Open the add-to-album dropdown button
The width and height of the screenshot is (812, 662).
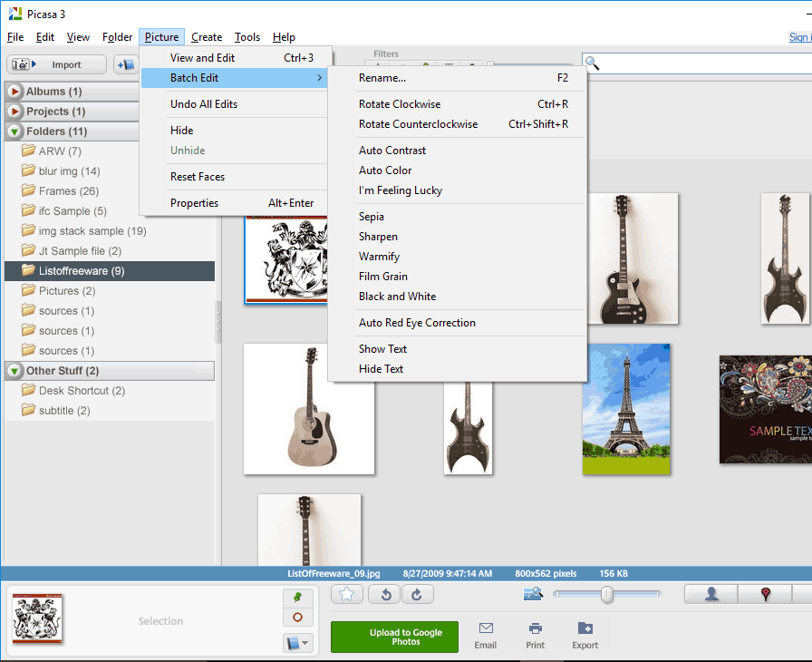tap(297, 643)
